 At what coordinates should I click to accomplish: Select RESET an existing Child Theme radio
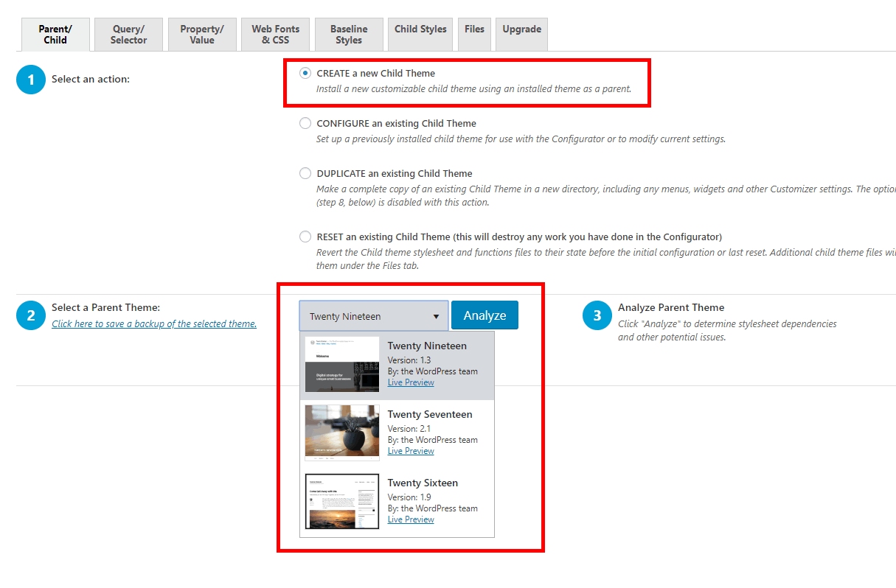pos(305,237)
